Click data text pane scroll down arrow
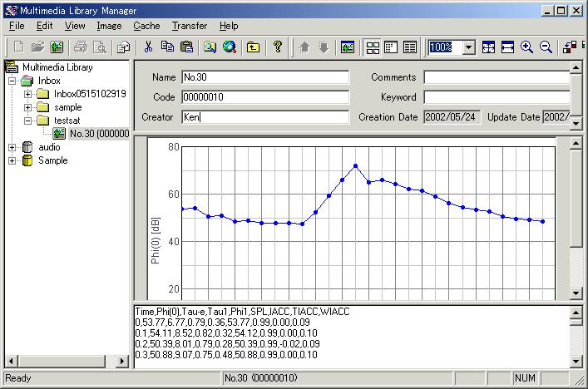This screenshot has width=588, height=389. [x=576, y=362]
